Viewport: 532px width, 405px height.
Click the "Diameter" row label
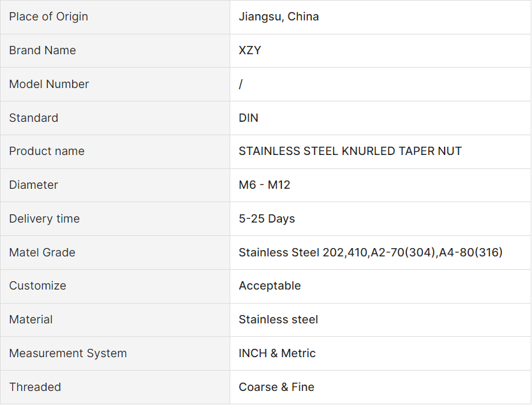click(33, 185)
